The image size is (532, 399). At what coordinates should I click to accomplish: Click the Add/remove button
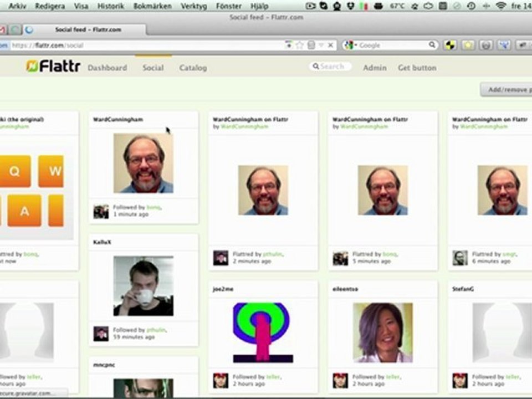[506, 90]
